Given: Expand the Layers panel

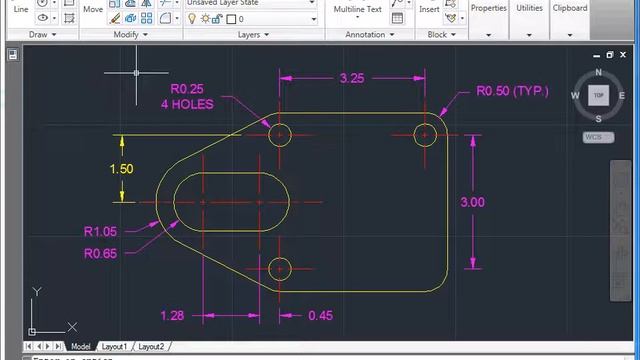Looking at the screenshot, I should click(x=253, y=35).
